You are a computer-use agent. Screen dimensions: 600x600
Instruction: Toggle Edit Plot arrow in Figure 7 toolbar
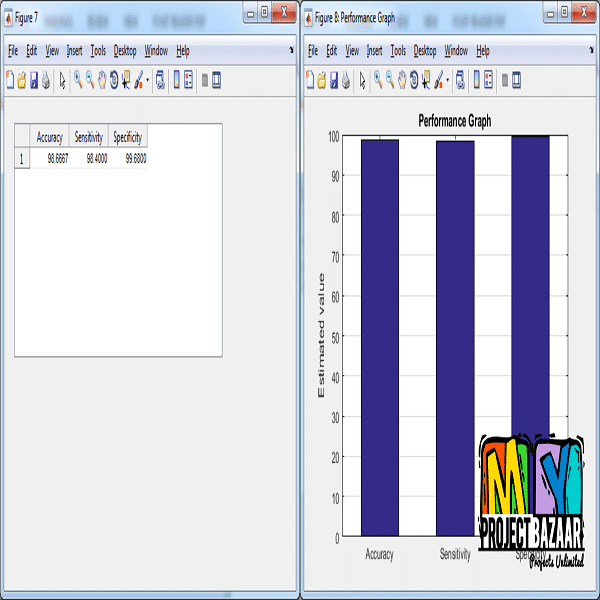pos(62,81)
